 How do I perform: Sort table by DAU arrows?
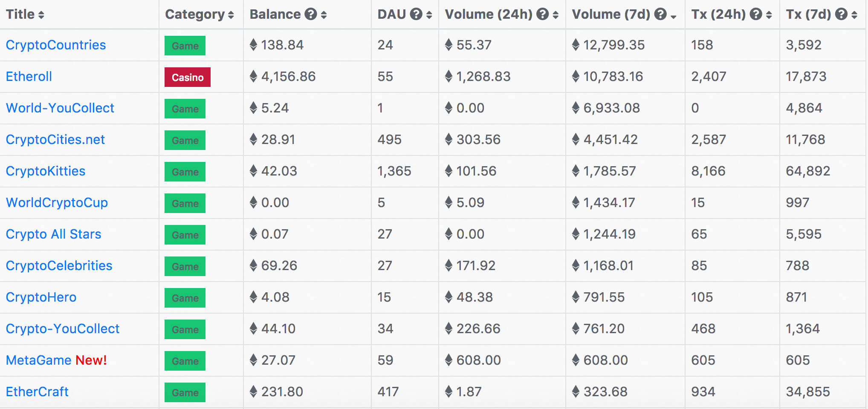tap(429, 15)
